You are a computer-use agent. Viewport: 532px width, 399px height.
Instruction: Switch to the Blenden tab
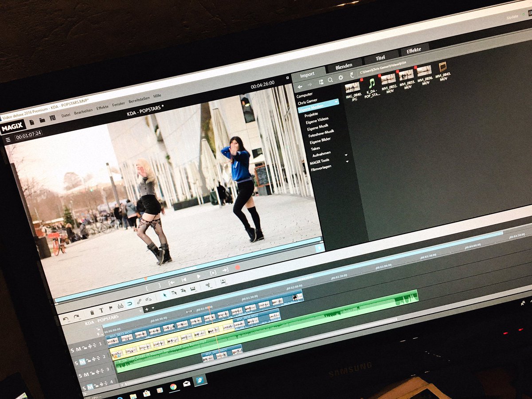click(344, 66)
